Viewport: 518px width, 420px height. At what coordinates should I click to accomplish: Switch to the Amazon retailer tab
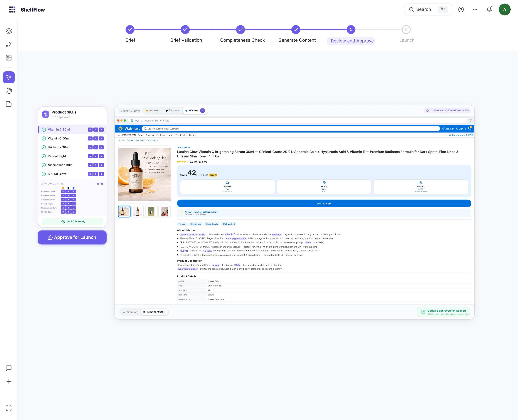(153, 111)
